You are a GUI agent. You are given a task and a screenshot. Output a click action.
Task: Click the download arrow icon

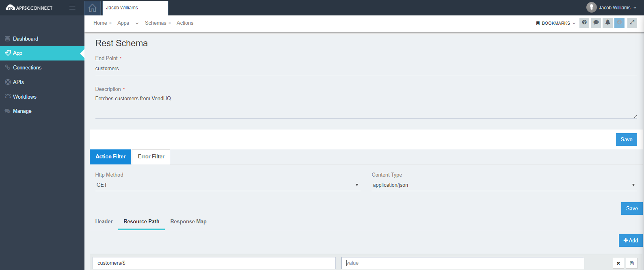click(619, 23)
